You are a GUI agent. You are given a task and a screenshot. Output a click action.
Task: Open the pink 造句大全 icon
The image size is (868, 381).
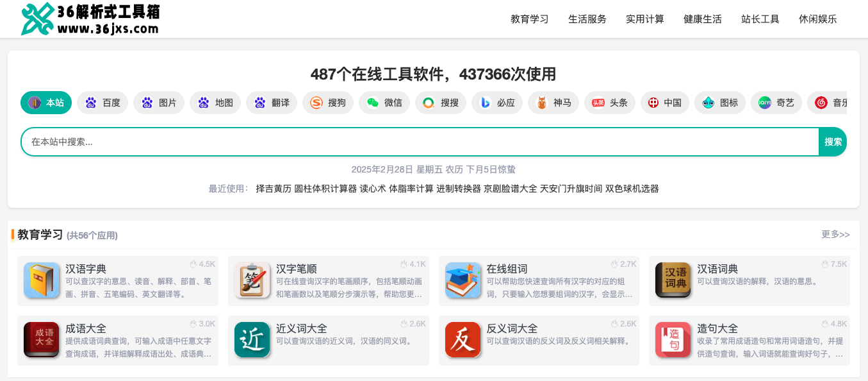coord(673,339)
